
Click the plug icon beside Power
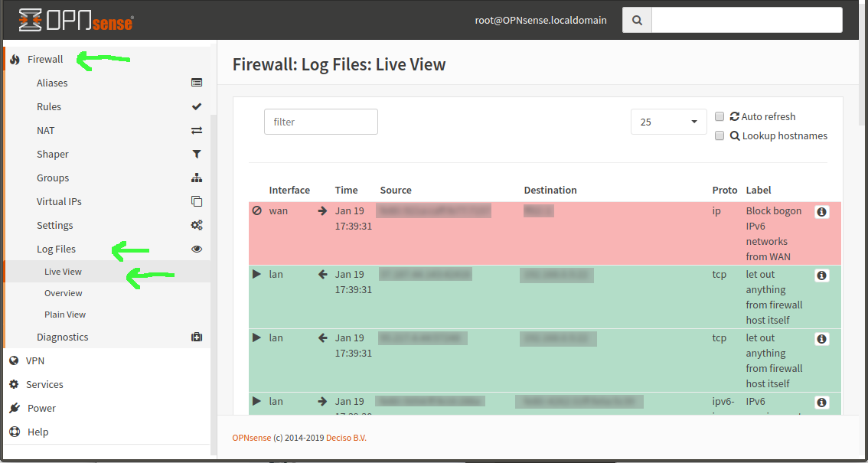click(15, 408)
